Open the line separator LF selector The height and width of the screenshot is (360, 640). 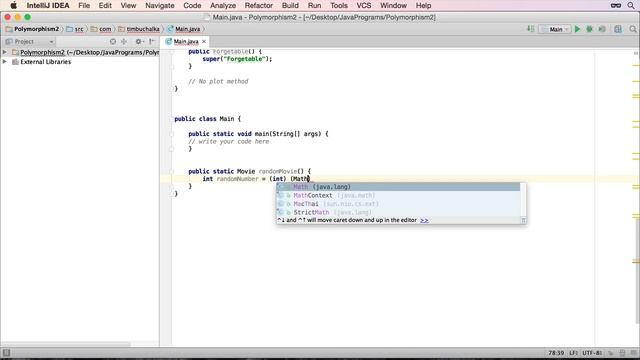click(573, 353)
